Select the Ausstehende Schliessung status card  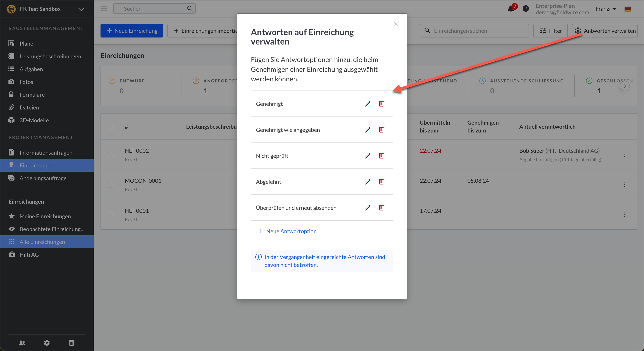pyautogui.click(x=521, y=86)
